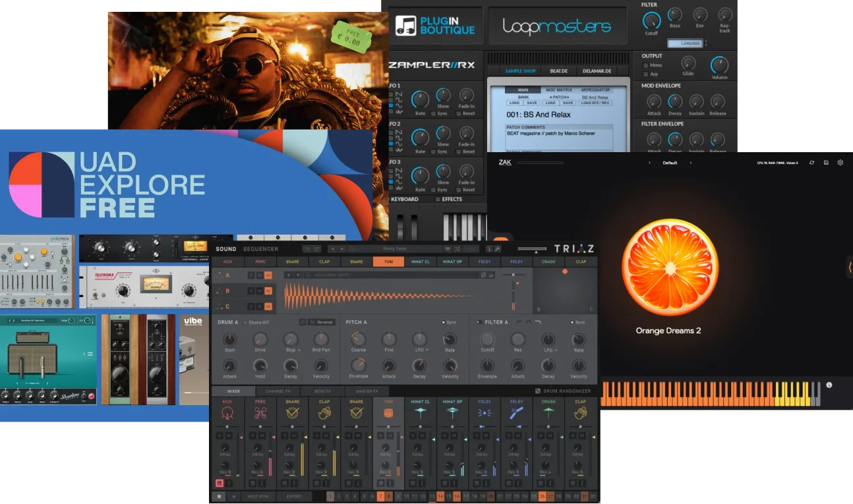The height and width of the screenshot is (504, 853).
Task: Click the Export button
Action: coord(294,496)
